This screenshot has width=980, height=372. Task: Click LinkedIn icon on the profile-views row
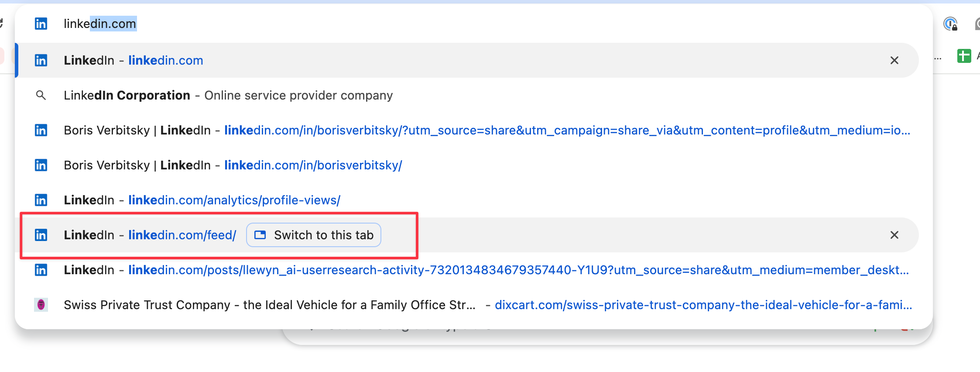point(41,200)
